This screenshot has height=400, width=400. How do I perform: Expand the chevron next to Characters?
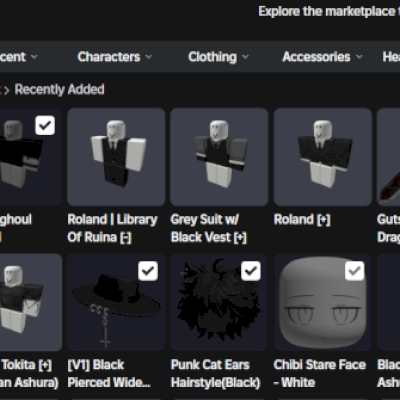[149, 57]
